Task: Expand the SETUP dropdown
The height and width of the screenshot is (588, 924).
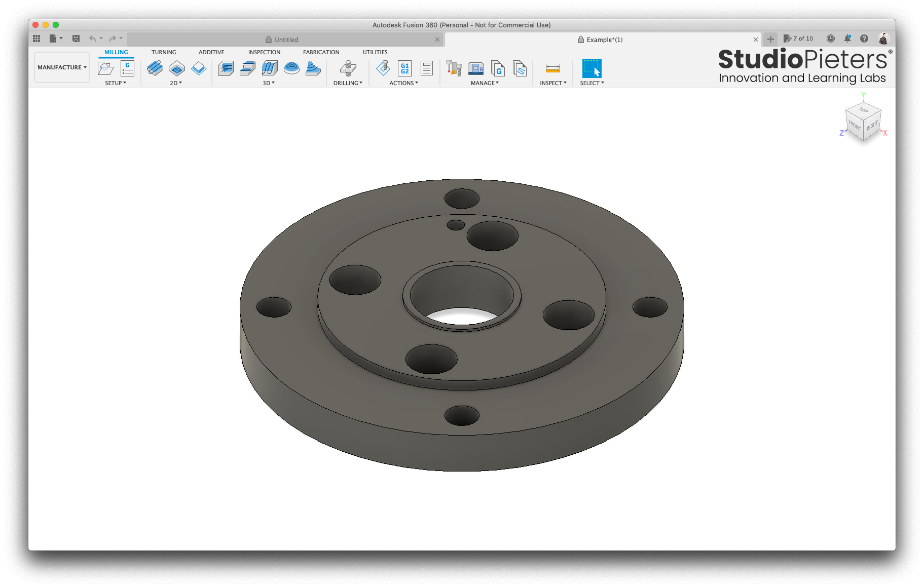Action: pos(116,83)
